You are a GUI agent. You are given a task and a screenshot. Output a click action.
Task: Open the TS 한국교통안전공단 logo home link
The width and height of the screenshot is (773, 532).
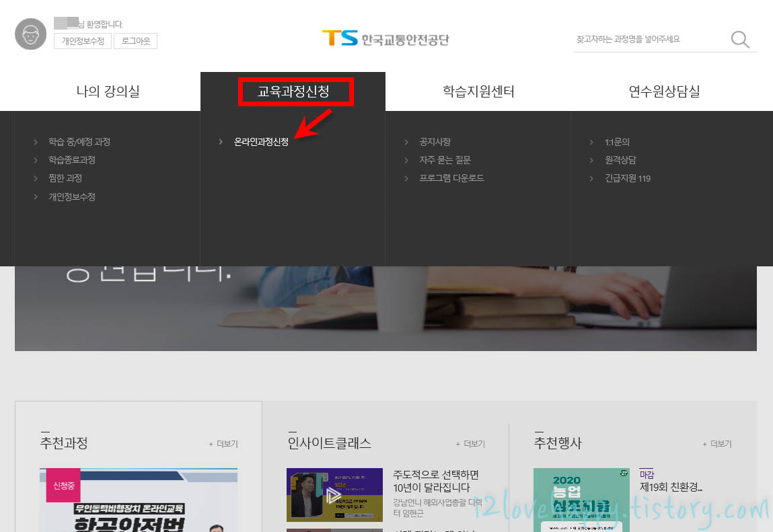385,38
